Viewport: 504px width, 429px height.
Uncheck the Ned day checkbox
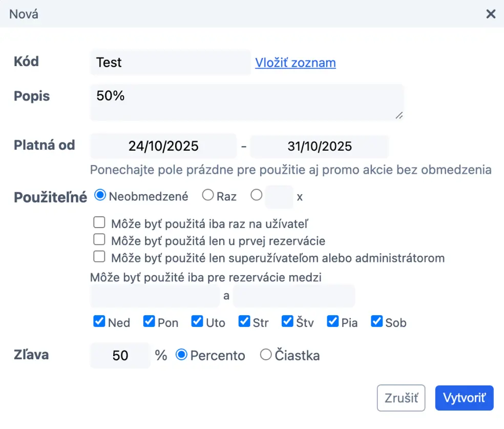point(98,321)
